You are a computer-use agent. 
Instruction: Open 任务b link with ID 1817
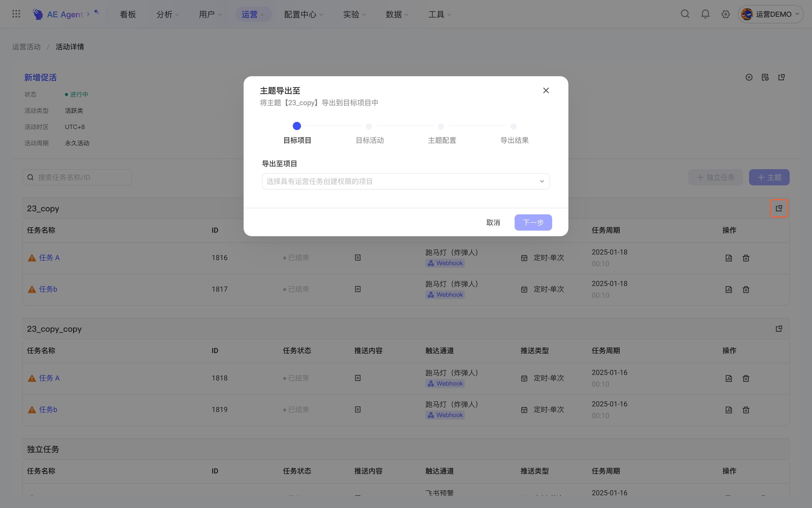tap(48, 289)
